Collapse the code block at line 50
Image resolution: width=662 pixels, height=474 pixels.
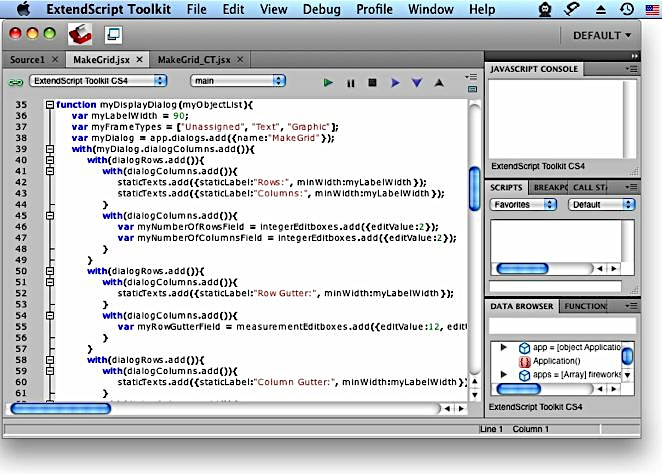tap(50, 271)
